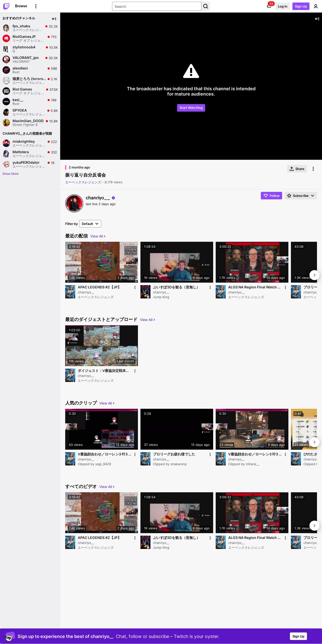322x644 pixels.
Task: Click the Apex game box art under APAC LEGENDS #2 in 最近の配信
Action: [x=70, y=292]
